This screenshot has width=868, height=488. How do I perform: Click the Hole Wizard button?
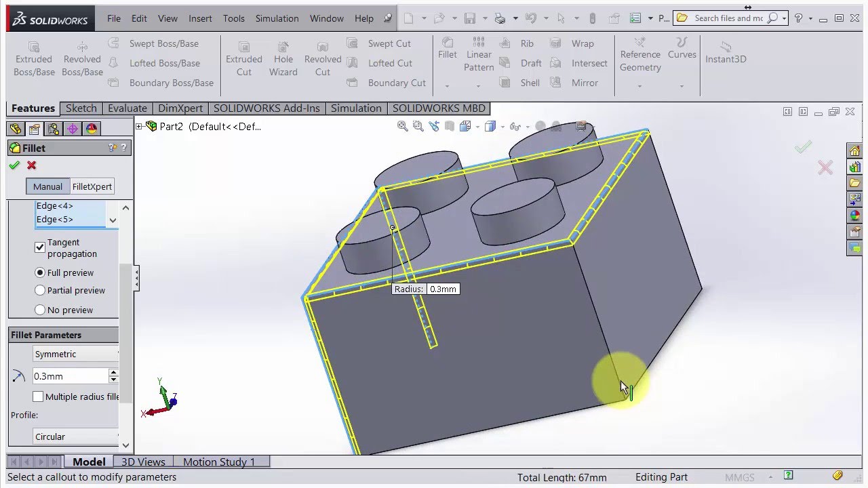click(x=283, y=59)
